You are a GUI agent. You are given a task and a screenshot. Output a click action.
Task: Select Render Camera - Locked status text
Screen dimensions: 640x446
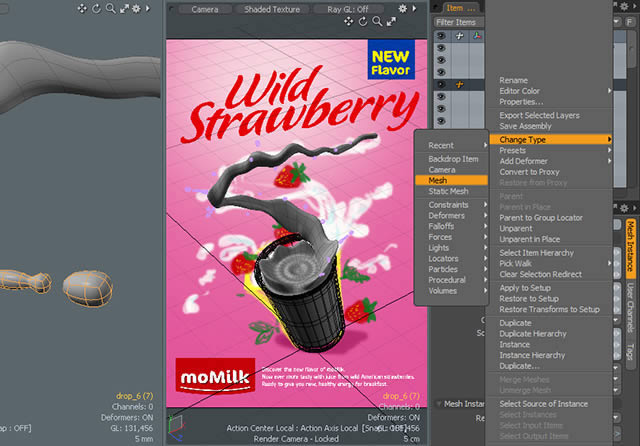point(296,439)
